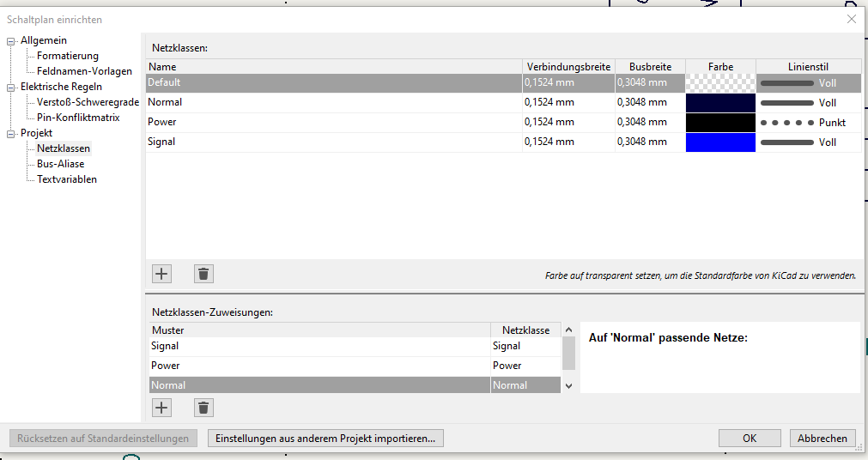Image resolution: width=868 pixels, height=460 pixels.
Task: Click the Muster column header
Action: [x=319, y=330]
